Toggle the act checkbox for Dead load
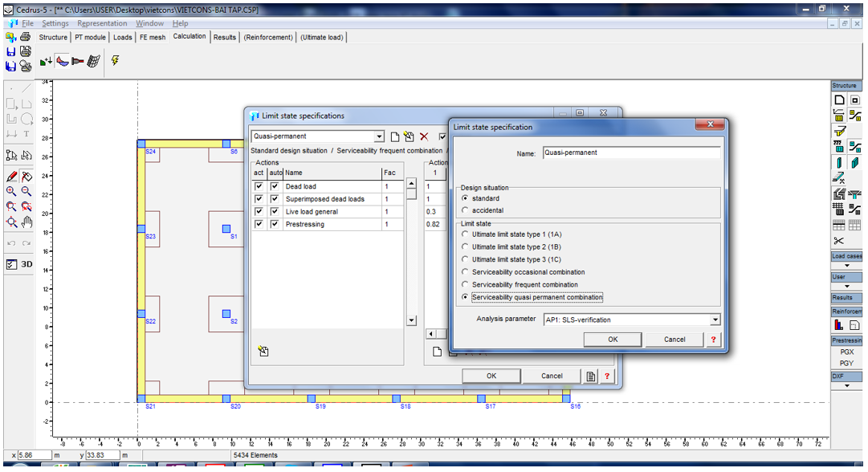868x472 pixels. pos(259,186)
